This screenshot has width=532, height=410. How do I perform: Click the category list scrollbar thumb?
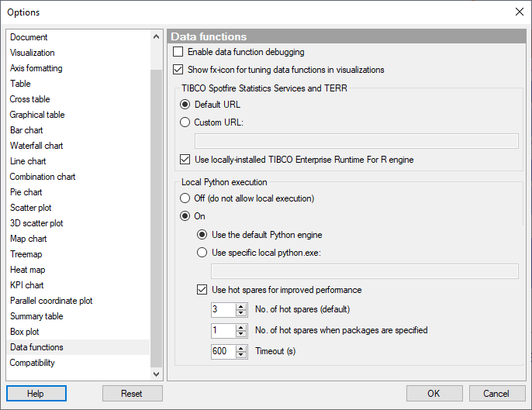[x=156, y=219]
